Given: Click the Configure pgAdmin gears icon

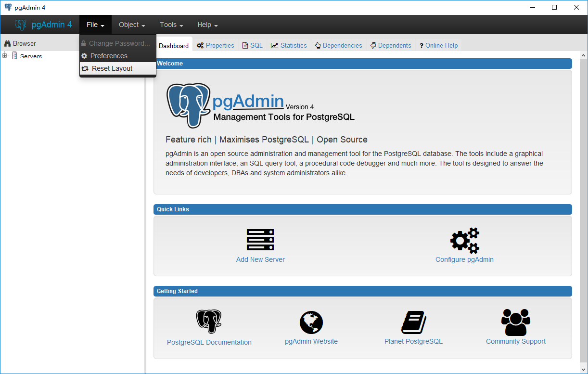Looking at the screenshot, I should point(464,240).
